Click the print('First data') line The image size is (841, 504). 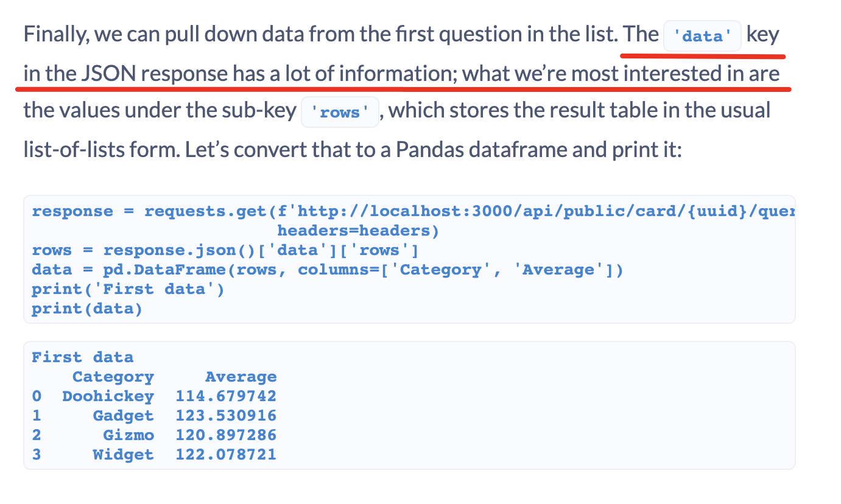(x=128, y=289)
